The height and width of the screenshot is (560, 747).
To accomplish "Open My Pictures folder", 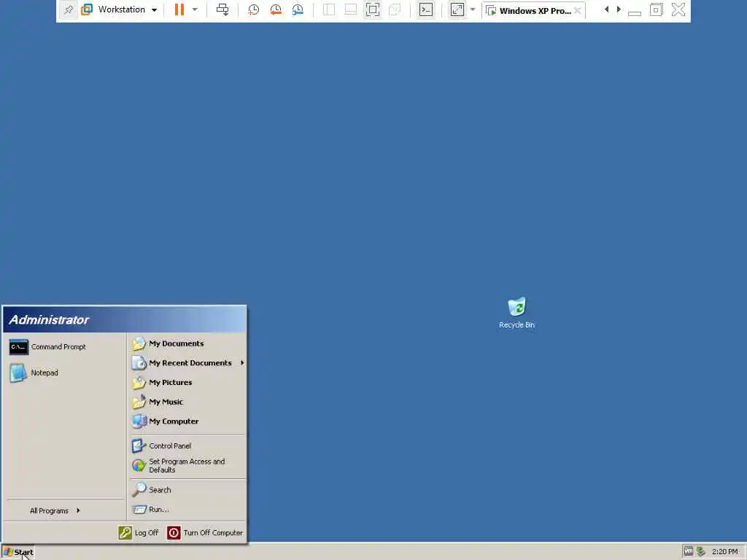I will (188, 382).
